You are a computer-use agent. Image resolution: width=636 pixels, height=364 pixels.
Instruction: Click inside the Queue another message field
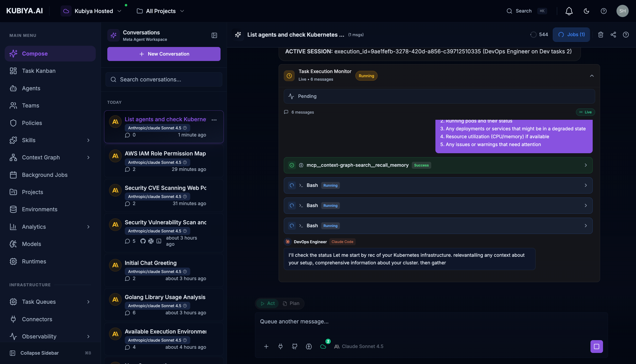(x=400, y=321)
